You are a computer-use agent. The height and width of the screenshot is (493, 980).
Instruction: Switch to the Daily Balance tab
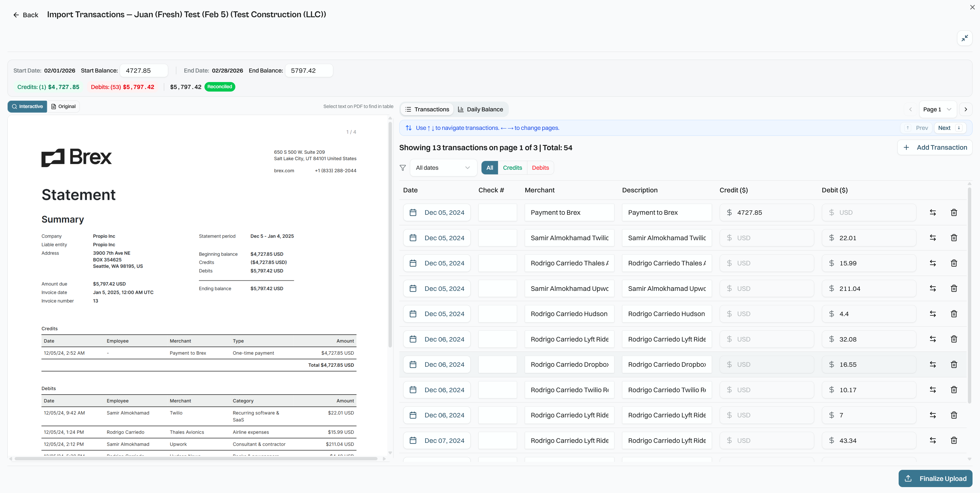[x=480, y=110]
